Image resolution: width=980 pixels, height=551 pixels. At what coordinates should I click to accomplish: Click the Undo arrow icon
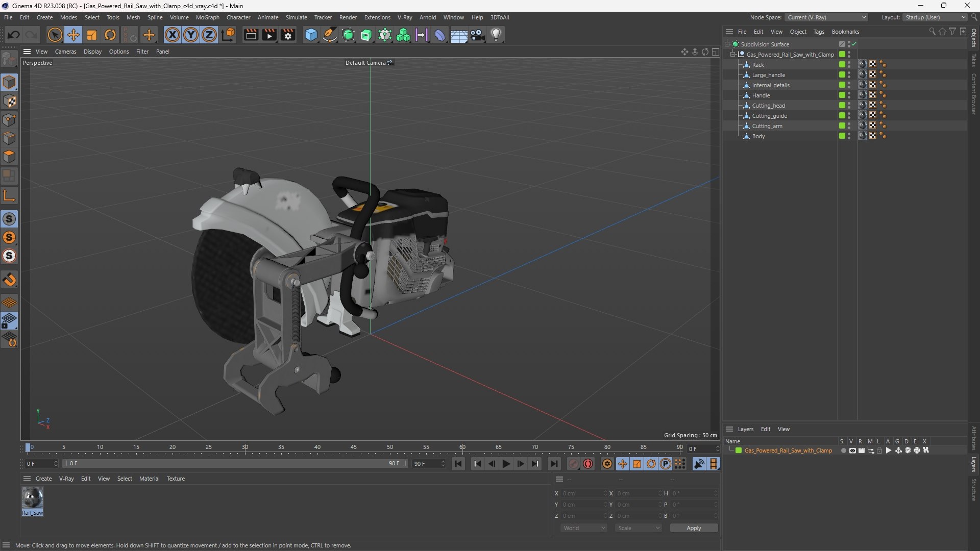[14, 35]
